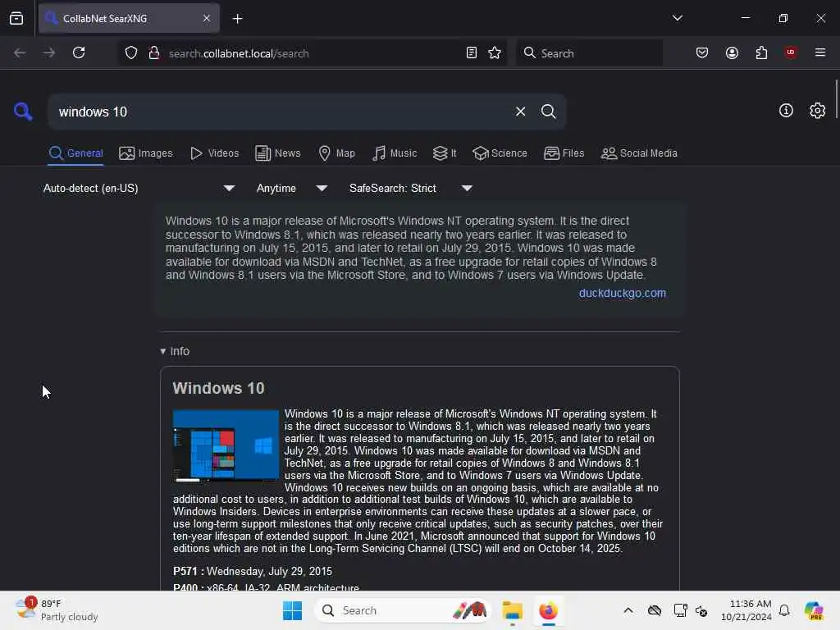Click the taskbar Search box
This screenshot has height=630, width=840.
pyautogui.click(x=403, y=610)
